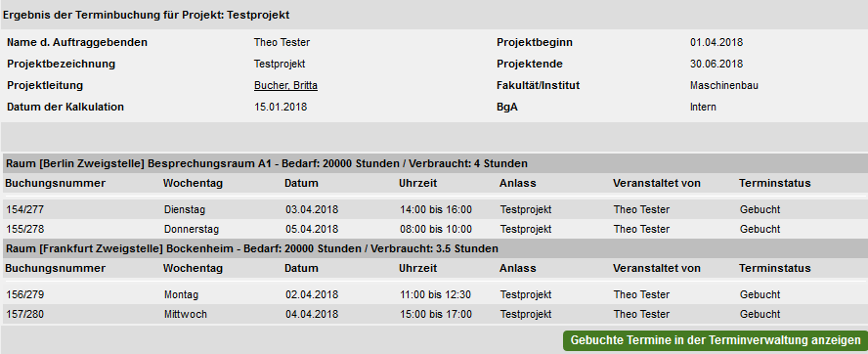Click Wochentag column header in Berlin table
Image resolution: width=868 pixels, height=354 pixels.
click(x=193, y=184)
